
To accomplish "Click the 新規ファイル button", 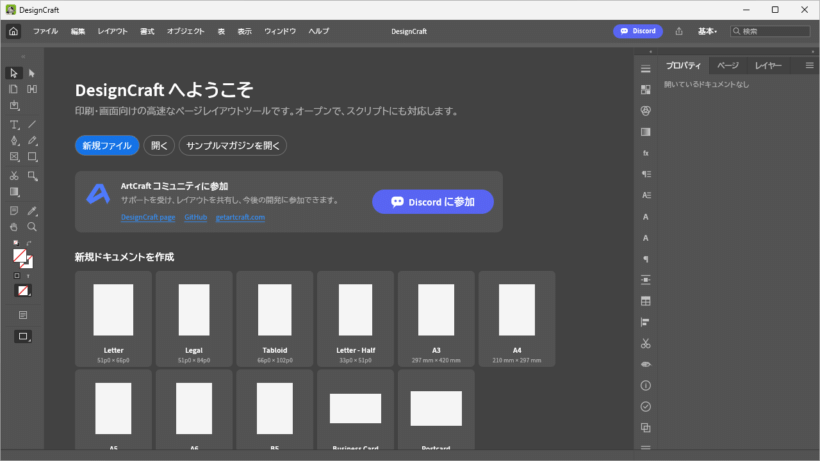I will [x=107, y=145].
